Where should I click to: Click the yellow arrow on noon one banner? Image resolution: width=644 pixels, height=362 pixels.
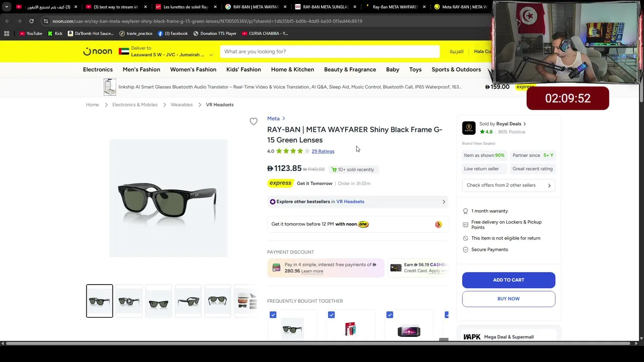(x=438, y=224)
